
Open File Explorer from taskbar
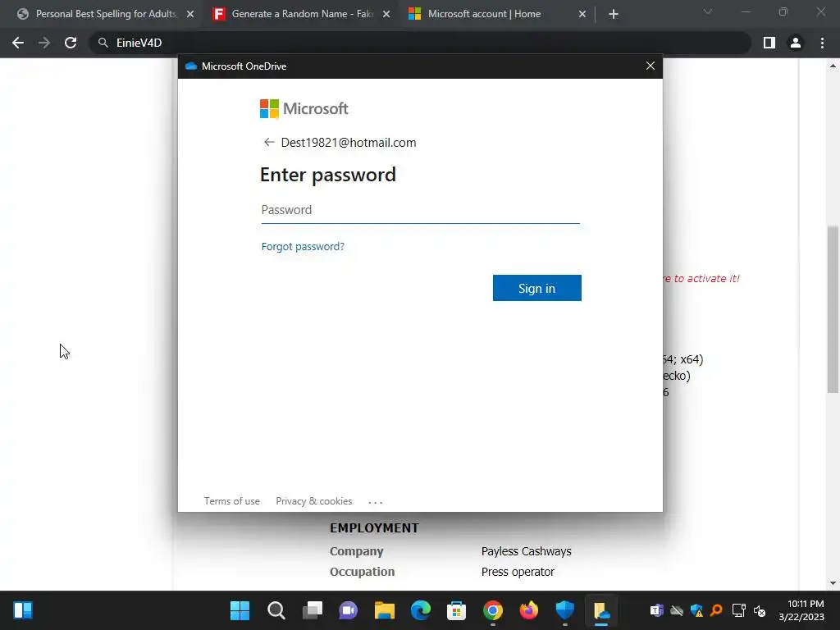click(384, 610)
